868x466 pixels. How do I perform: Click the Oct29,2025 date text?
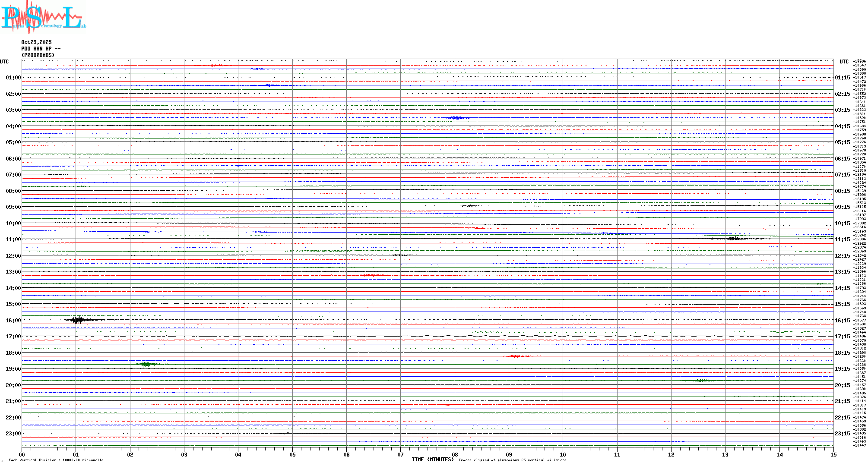tap(36, 42)
